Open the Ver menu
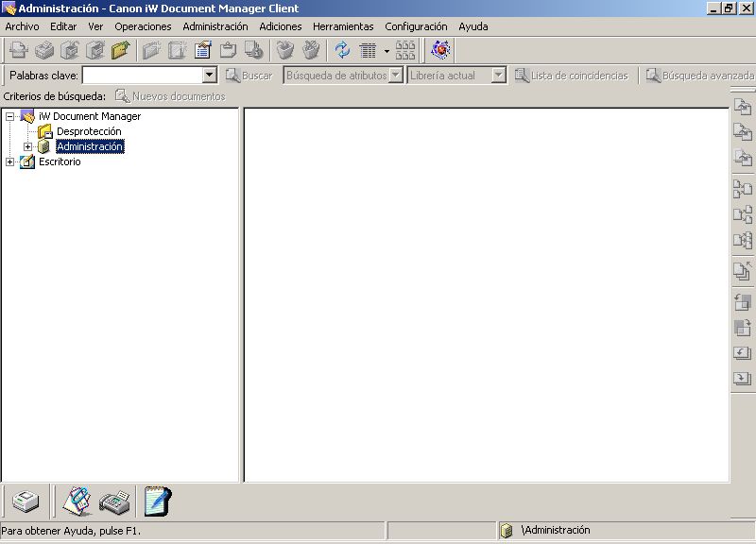This screenshot has width=756, height=544. (x=95, y=26)
